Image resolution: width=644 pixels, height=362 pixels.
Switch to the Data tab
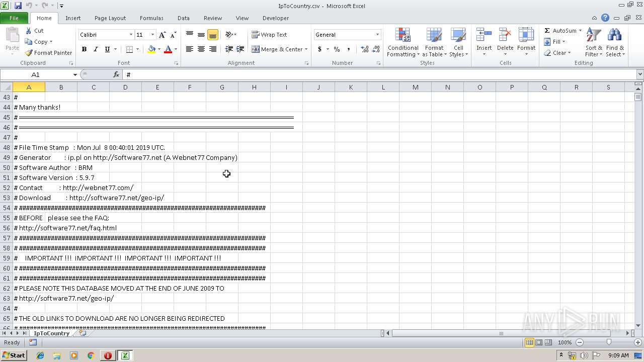pos(184,18)
